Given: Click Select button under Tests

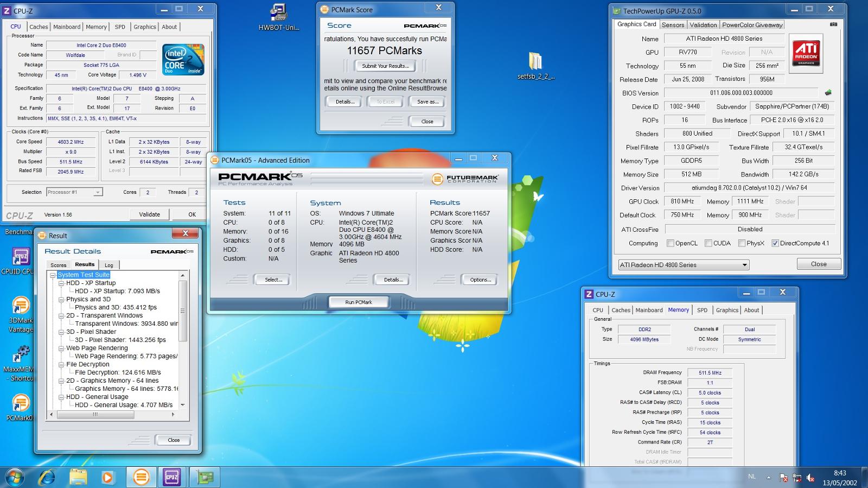Looking at the screenshot, I should point(273,280).
